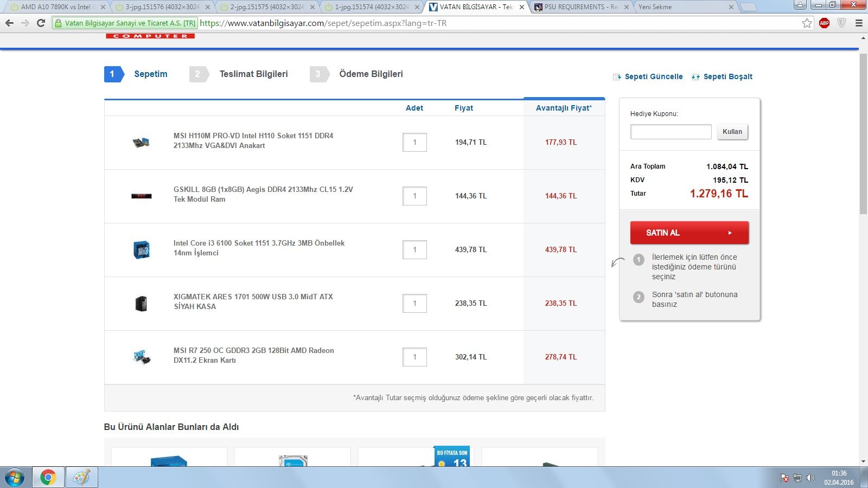Click the green SSL certificate badge
The height and width of the screenshot is (488, 868).
pos(125,23)
